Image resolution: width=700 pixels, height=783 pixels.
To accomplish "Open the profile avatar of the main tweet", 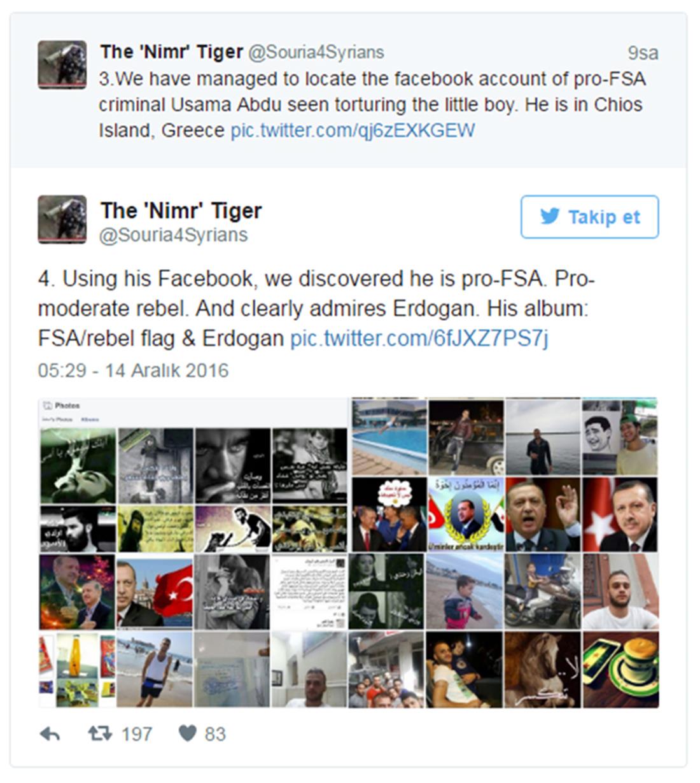I will tap(62, 220).
